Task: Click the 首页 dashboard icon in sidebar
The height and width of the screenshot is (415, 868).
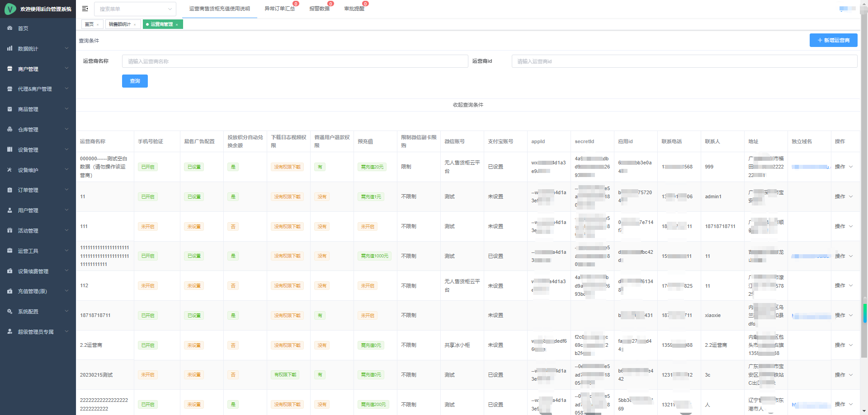Action: pos(10,28)
